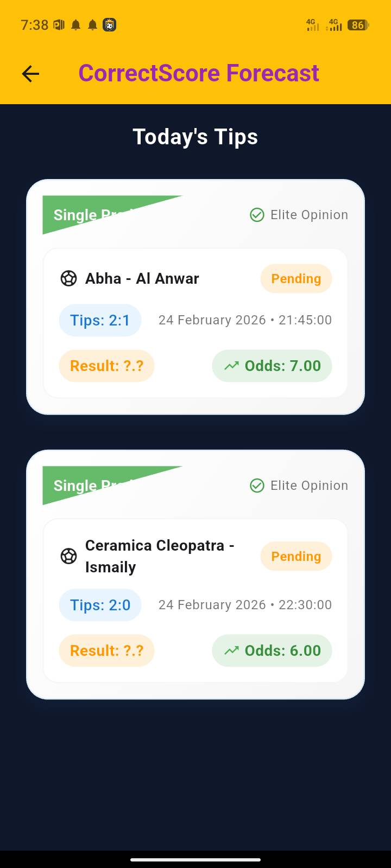
Task: Tap the soccer app notification icon in status bar
Action: (x=110, y=25)
